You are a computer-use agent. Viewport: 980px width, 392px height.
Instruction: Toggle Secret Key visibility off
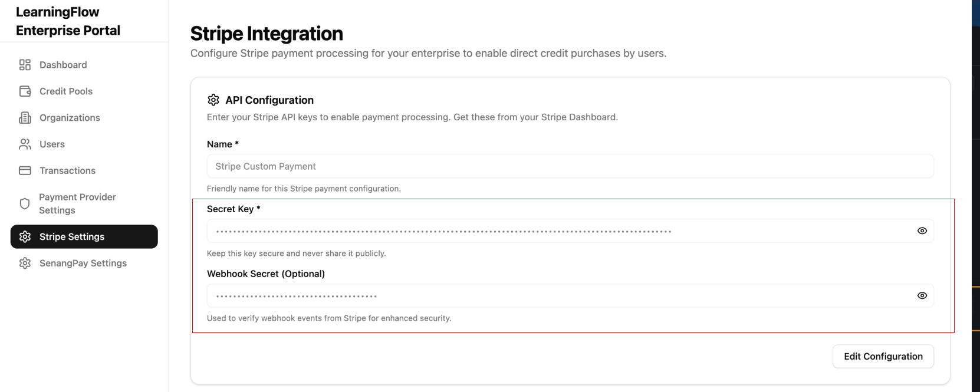(x=922, y=230)
